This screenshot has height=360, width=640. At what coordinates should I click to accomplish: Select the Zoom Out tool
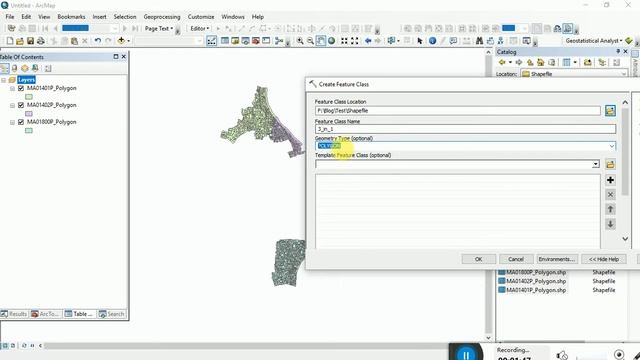tap(310, 41)
